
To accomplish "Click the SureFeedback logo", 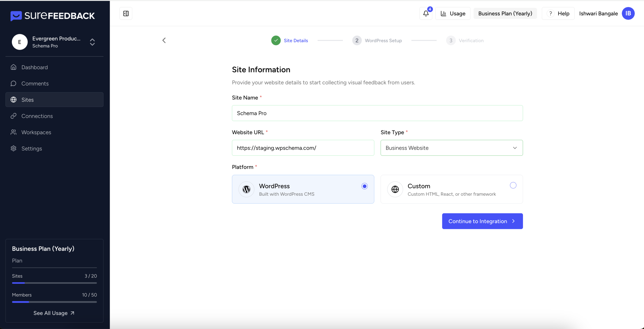I will 53,16.
